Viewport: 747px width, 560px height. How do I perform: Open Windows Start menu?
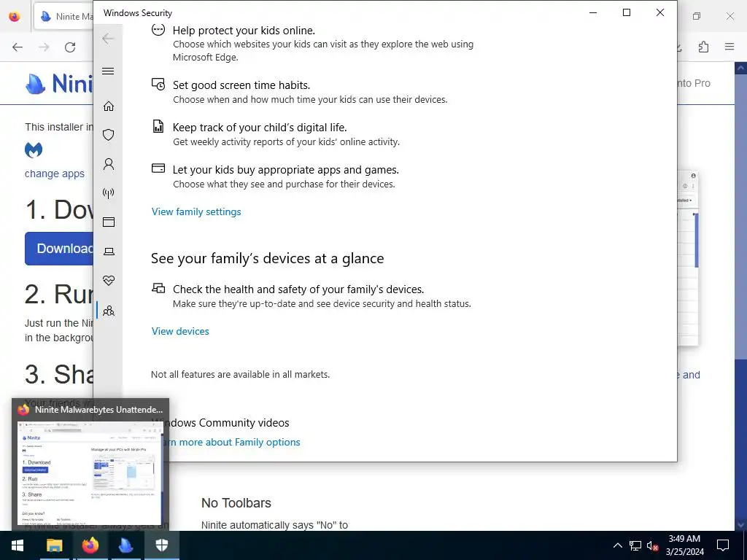[x=18, y=545]
